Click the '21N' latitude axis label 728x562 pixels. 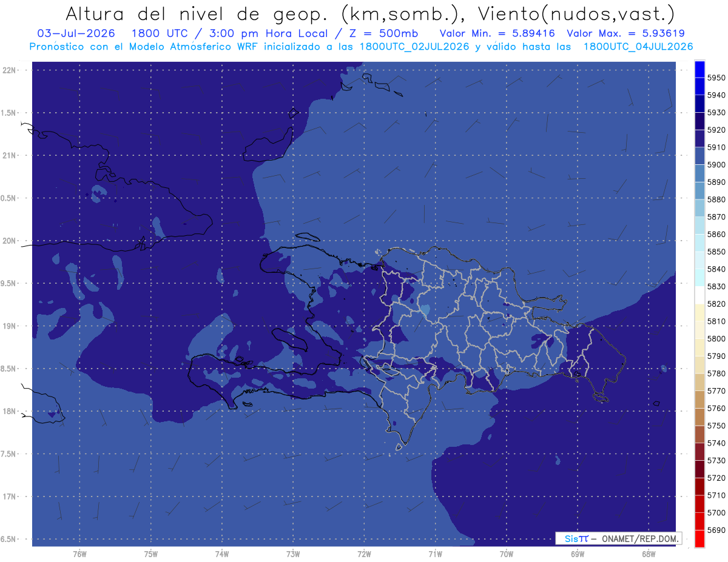[9, 156]
